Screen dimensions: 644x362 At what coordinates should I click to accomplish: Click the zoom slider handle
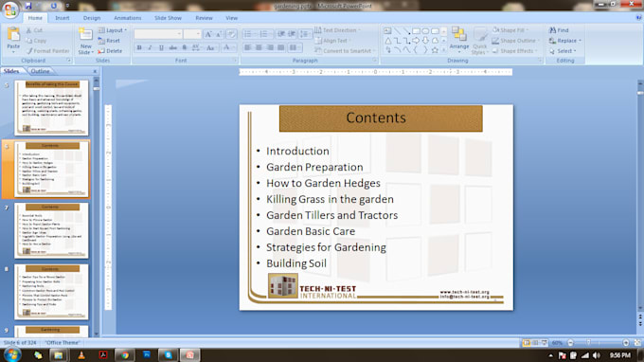pyautogui.click(x=588, y=343)
